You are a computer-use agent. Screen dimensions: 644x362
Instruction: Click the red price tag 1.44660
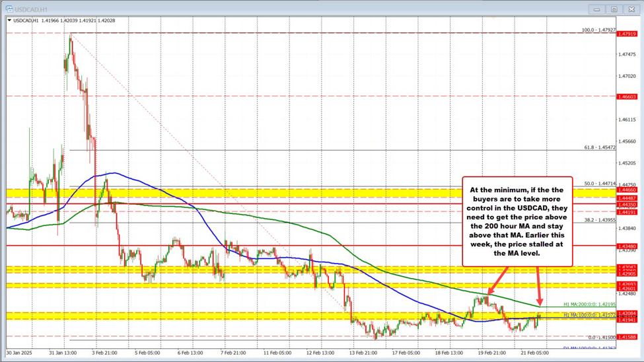(x=627, y=190)
